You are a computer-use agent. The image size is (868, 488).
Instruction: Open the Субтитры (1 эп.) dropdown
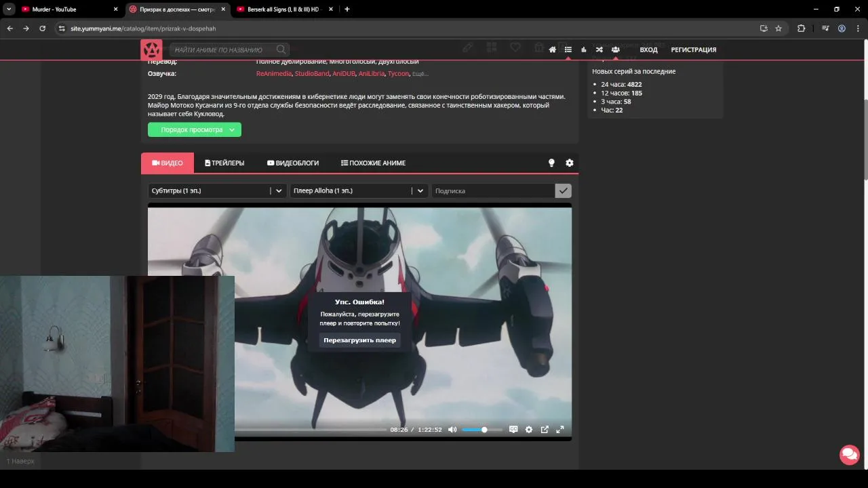tap(218, 190)
